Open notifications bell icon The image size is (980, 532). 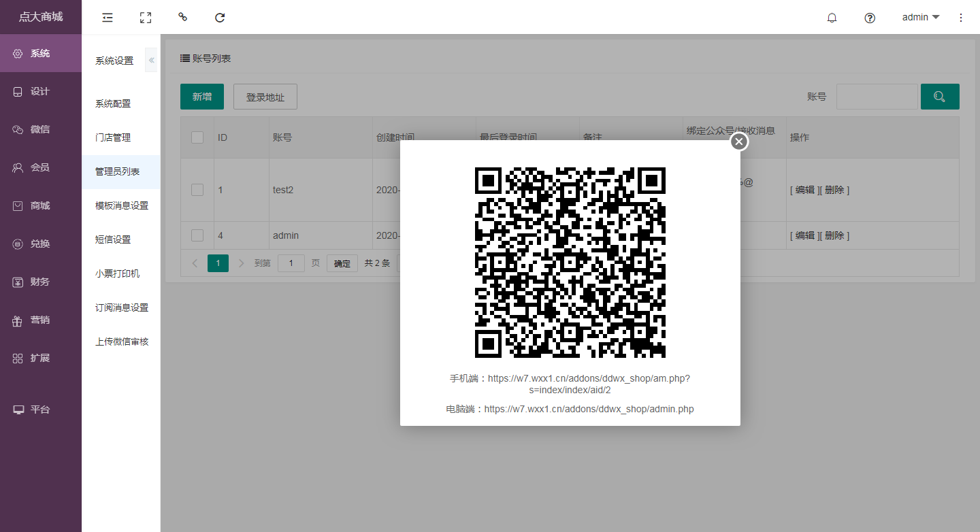point(832,18)
